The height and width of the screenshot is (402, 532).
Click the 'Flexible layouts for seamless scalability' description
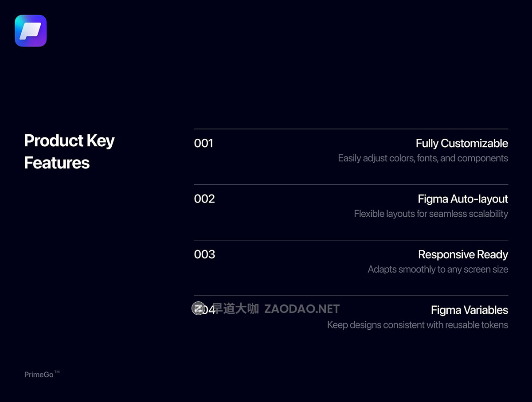(431, 214)
